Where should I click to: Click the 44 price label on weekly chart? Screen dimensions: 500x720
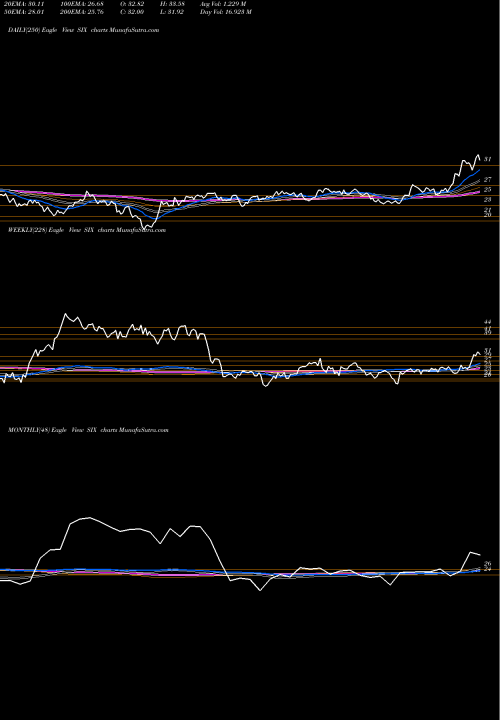pyautogui.click(x=488, y=322)
